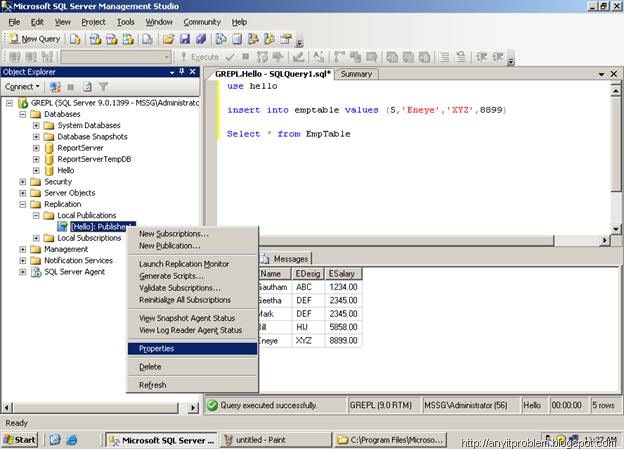The height and width of the screenshot is (449, 624).
Task: Click the Display Estimated Execution Plan icon
Action: [x=262, y=57]
